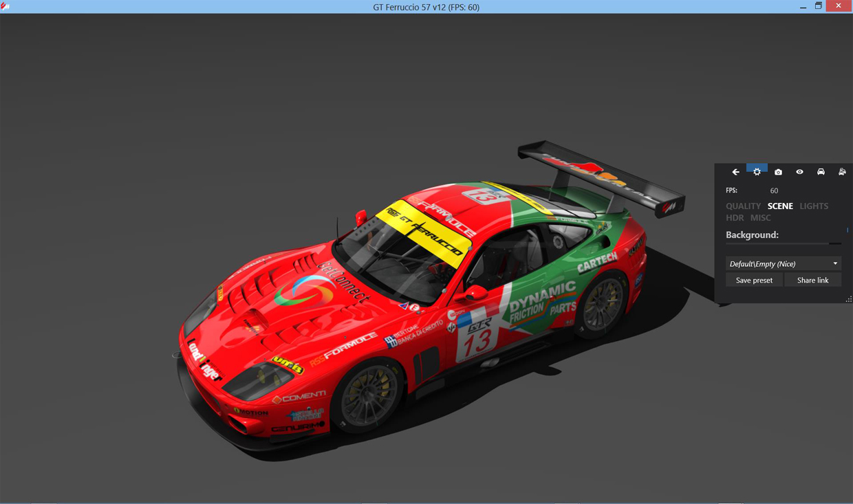Open the gear settings section

pos(757,172)
